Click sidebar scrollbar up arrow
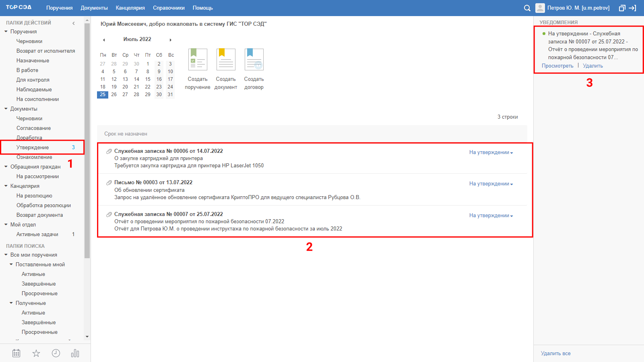644x362 pixels. click(87, 20)
